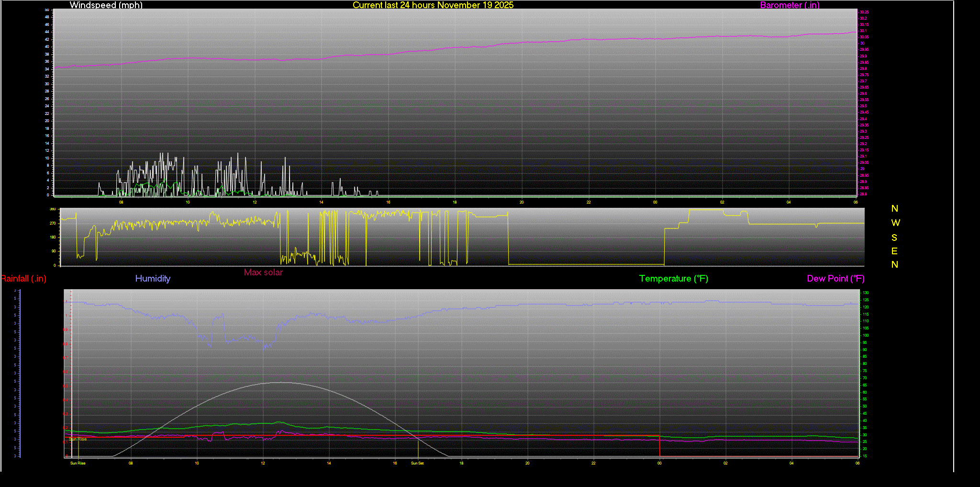This screenshot has width=980, height=487.
Task: Select the Dew Point (°F) legend label
Action: [x=835, y=279]
